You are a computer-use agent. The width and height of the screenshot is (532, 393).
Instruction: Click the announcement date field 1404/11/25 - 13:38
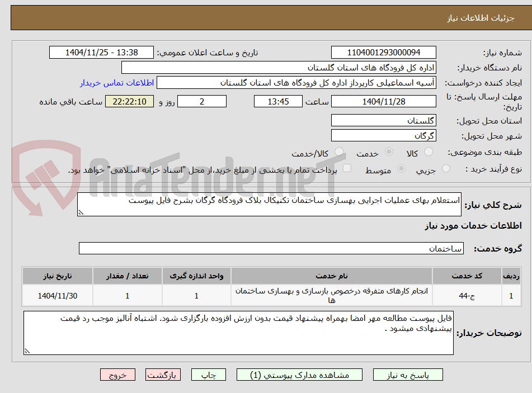(x=101, y=53)
